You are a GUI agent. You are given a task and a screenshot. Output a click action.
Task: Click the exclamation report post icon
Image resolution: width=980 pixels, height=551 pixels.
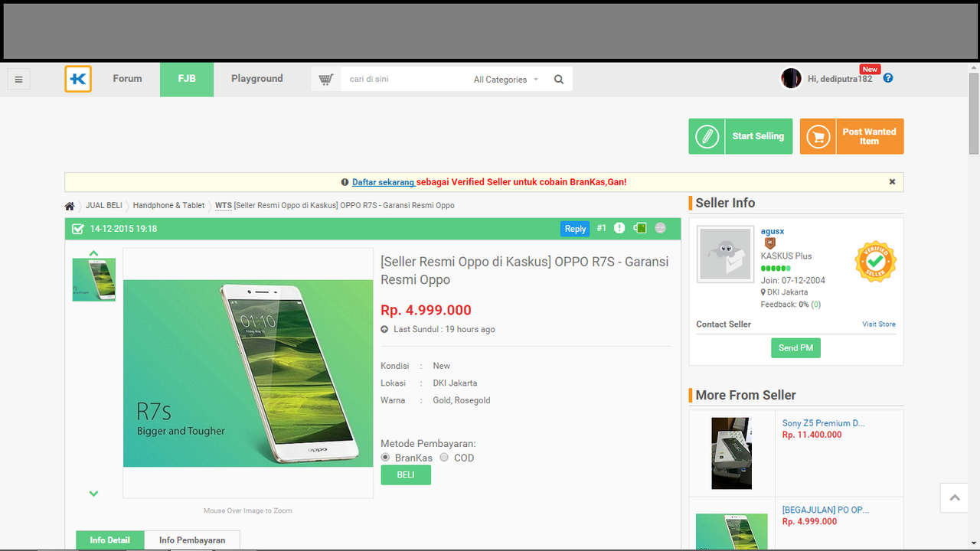(619, 228)
